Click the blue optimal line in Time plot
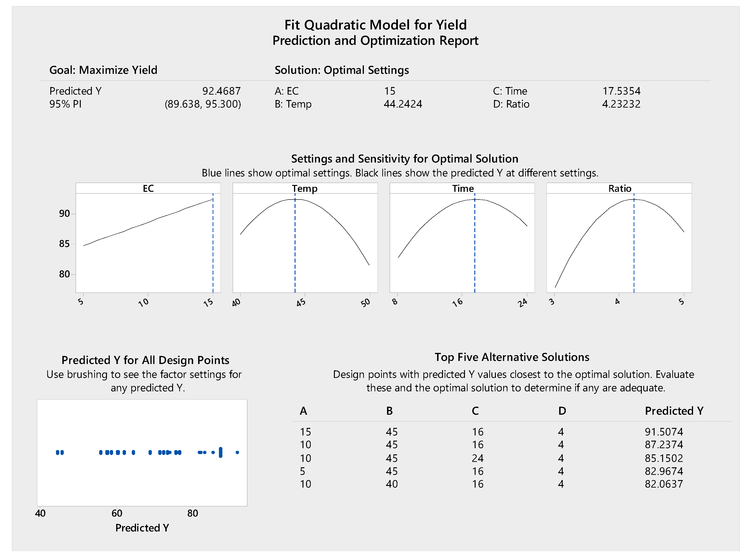 [x=474, y=244]
